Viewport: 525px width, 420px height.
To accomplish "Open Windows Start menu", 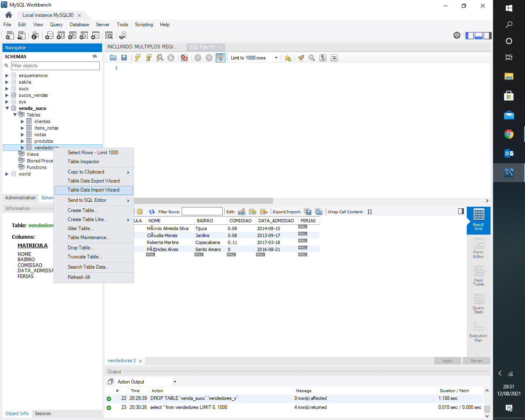I will coord(509,8).
